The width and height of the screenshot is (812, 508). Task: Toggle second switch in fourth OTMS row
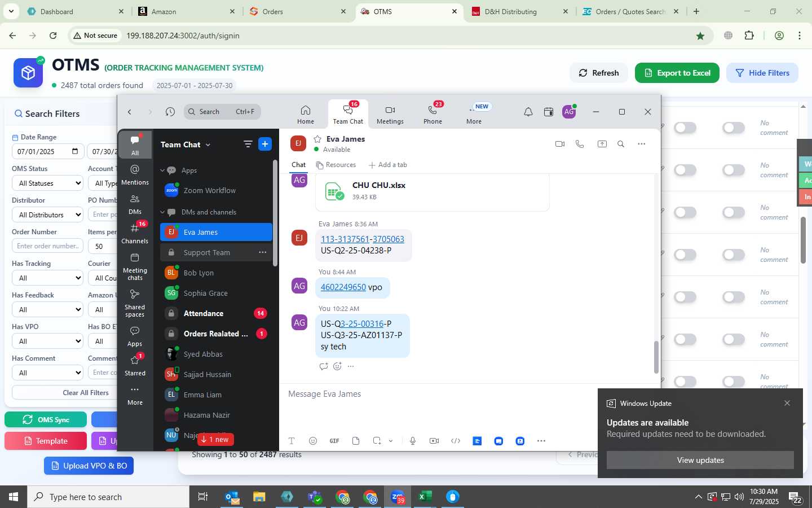(734, 255)
